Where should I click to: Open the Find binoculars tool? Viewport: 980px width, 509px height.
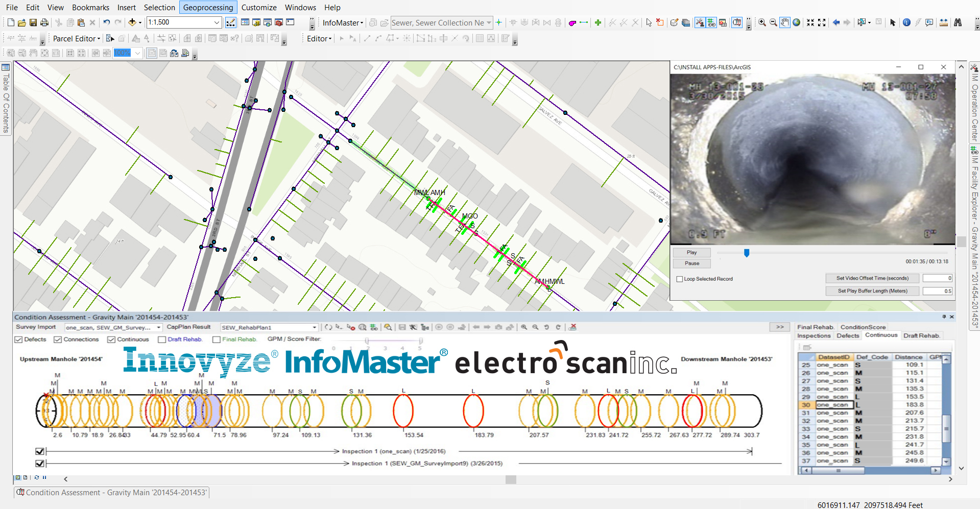958,22
